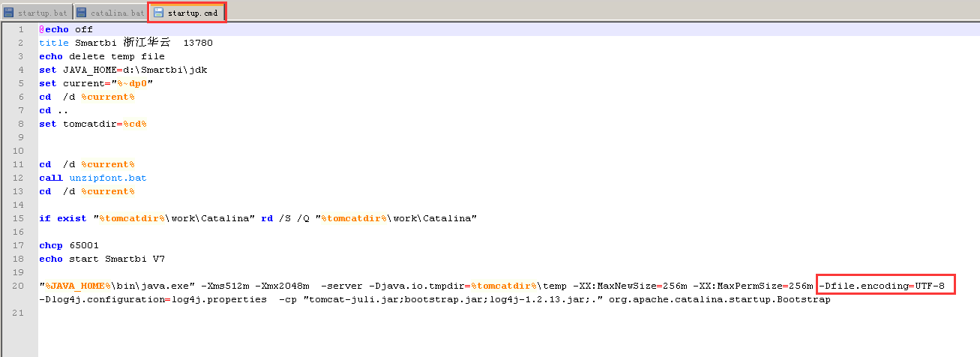Click the '浙江华云' text on line 2
980x357 pixels.
[x=147, y=43]
